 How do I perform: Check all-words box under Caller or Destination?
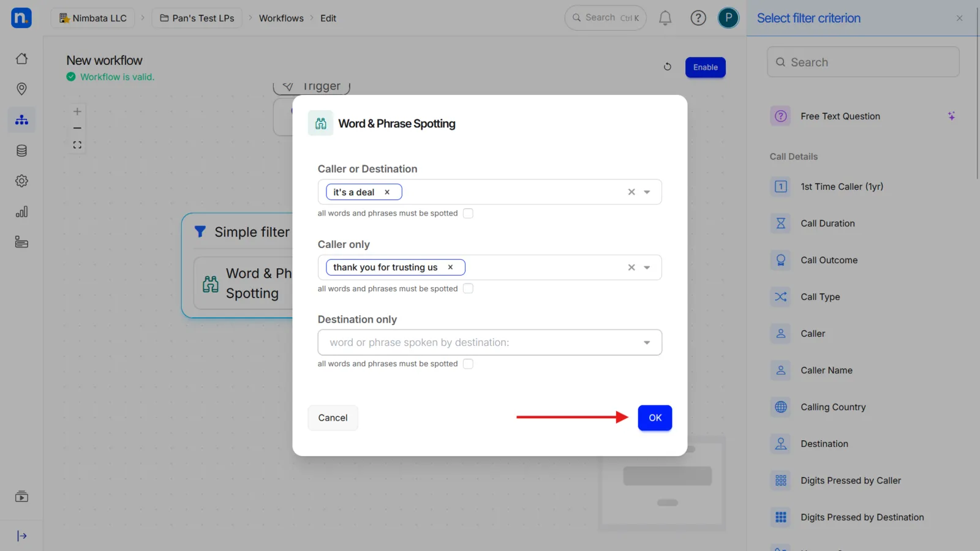pyautogui.click(x=468, y=214)
